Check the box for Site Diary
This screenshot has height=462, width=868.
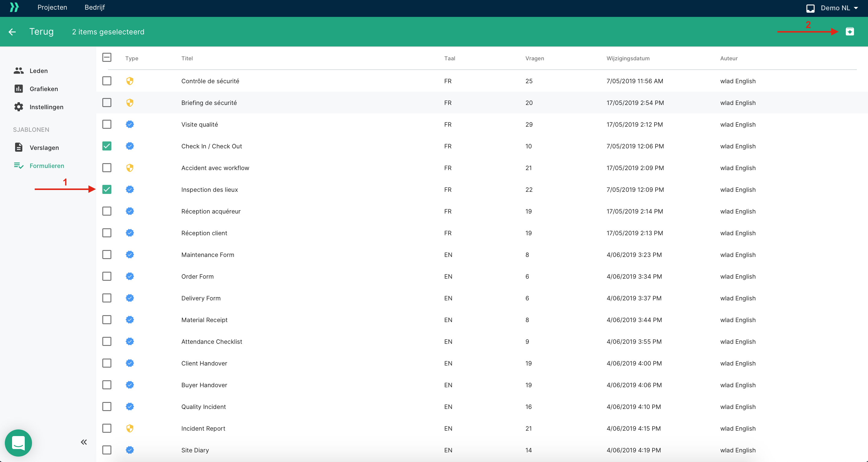tap(107, 450)
